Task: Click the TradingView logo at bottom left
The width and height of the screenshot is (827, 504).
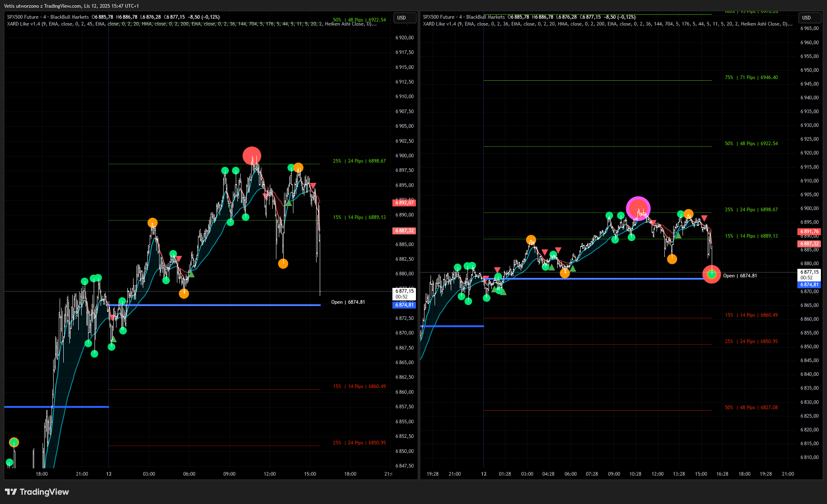Action: 37,492
